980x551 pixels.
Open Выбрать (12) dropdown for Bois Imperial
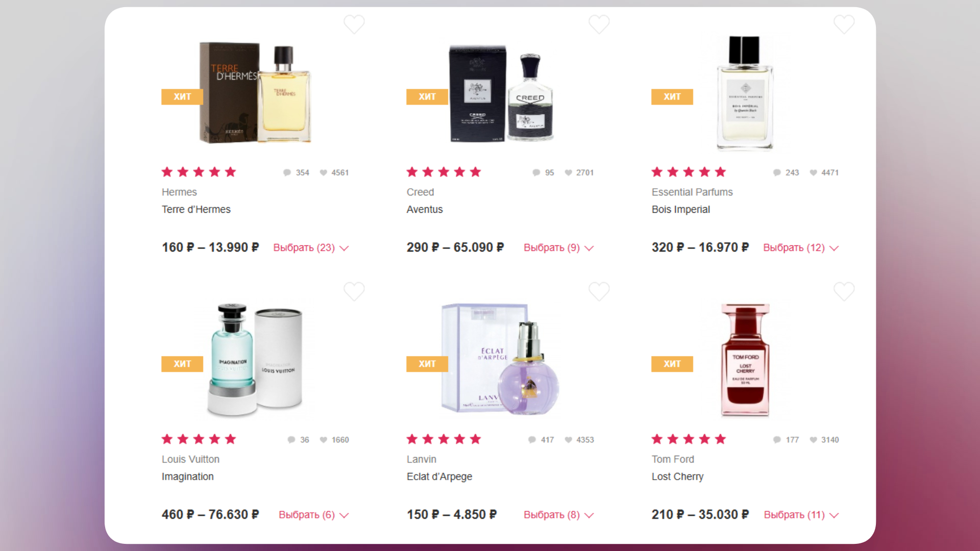pyautogui.click(x=801, y=247)
